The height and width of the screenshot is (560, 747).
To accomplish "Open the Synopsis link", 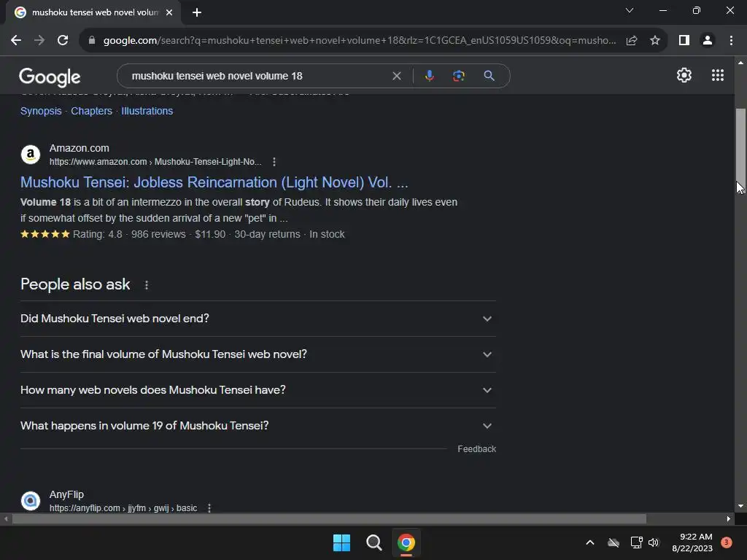I will [x=41, y=111].
